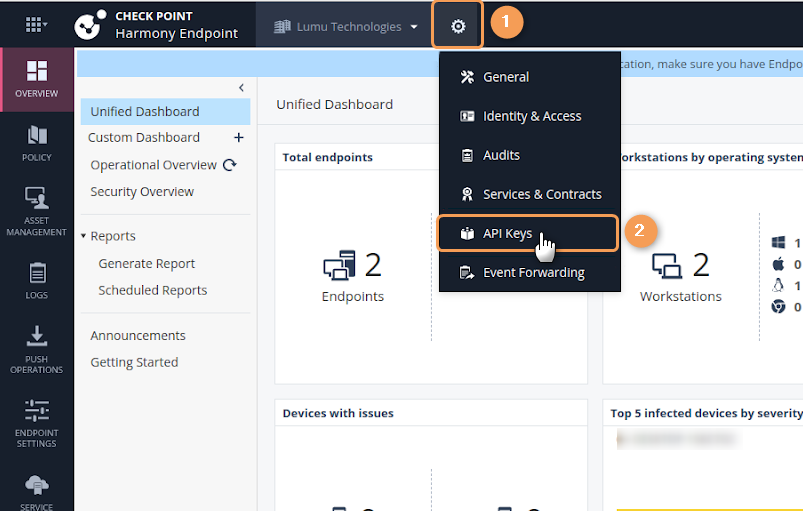Open the app launcher grid icon
The width and height of the screenshot is (803, 511).
(36, 25)
